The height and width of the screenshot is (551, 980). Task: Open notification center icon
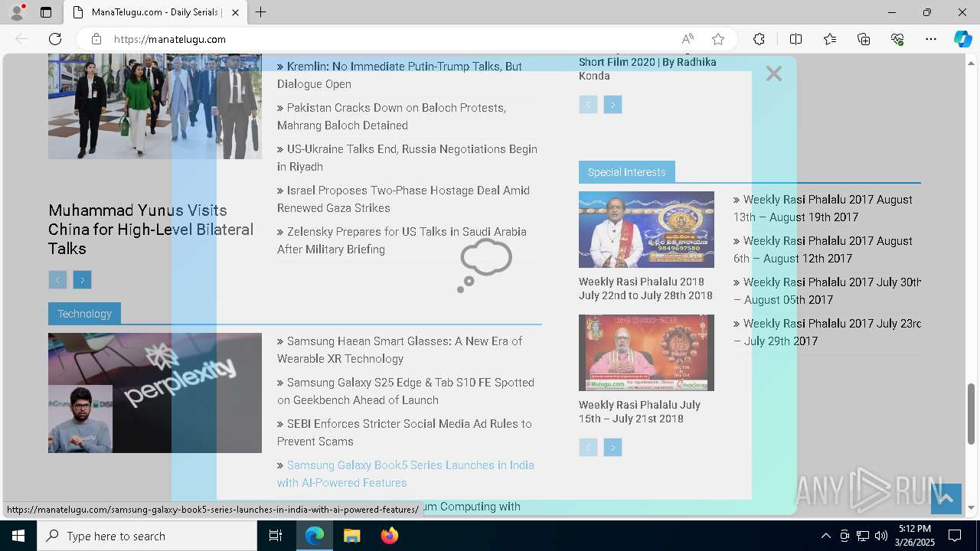point(955,536)
